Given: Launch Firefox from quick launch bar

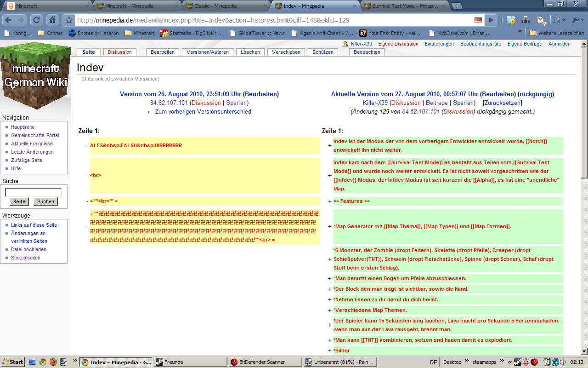Looking at the screenshot, I should tap(53, 362).
